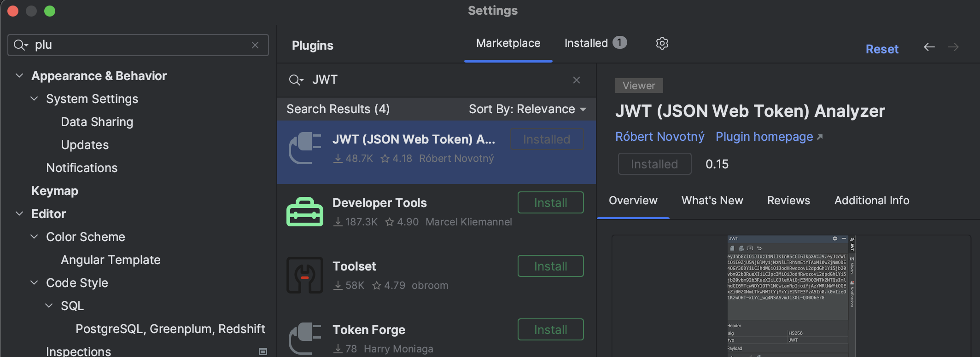Viewport: 980px width, 357px height.
Task: Click the back navigation arrow
Action: 929,47
